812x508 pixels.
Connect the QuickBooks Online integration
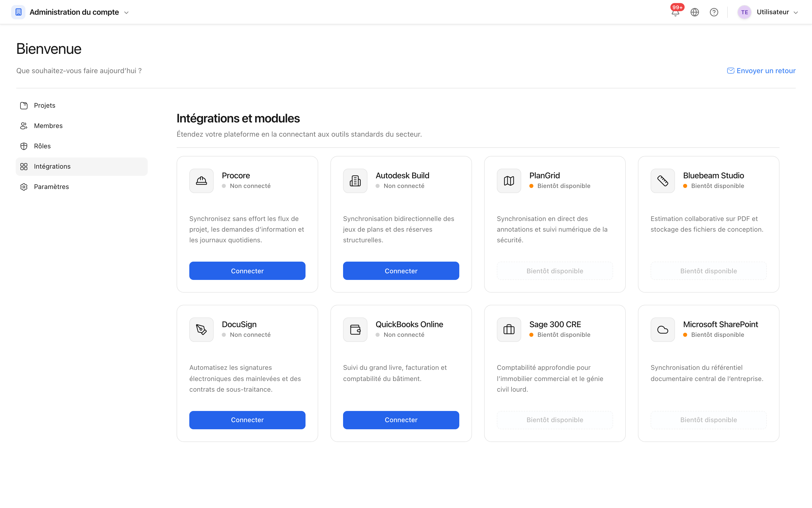(401, 420)
